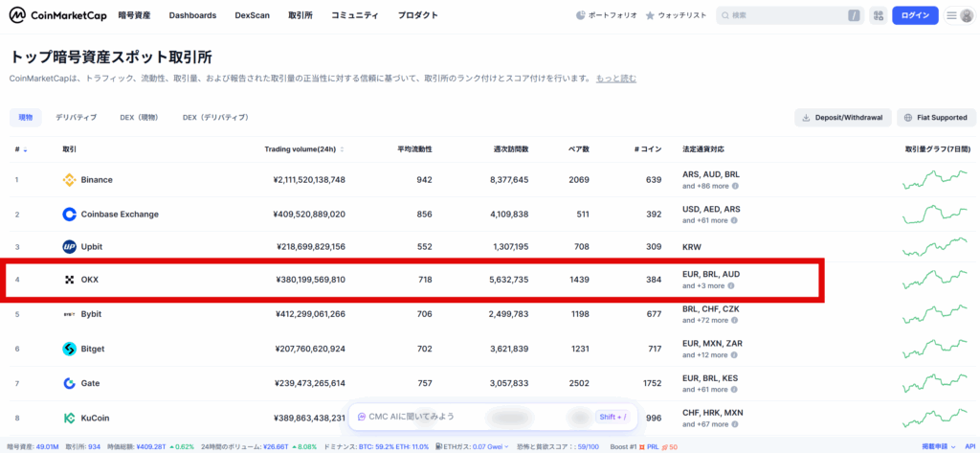Image resolution: width=980 pixels, height=453 pixels.
Task: Click the ETH gas pump icon
Action: pos(439,447)
